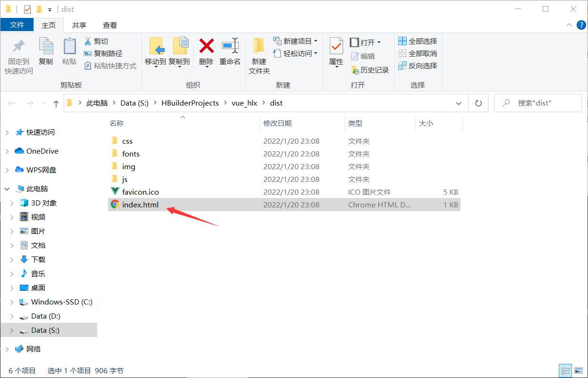
Task: Open the 文件 menu
Action: 17,25
